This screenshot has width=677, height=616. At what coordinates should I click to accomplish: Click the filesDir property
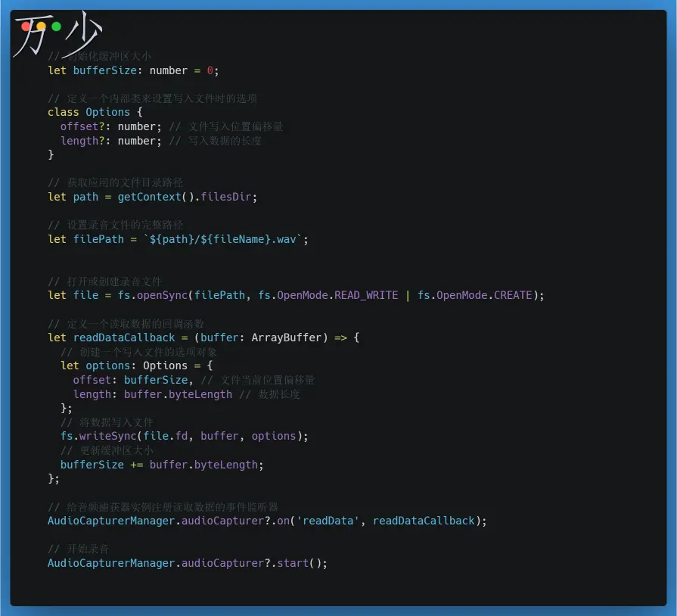coord(228,197)
